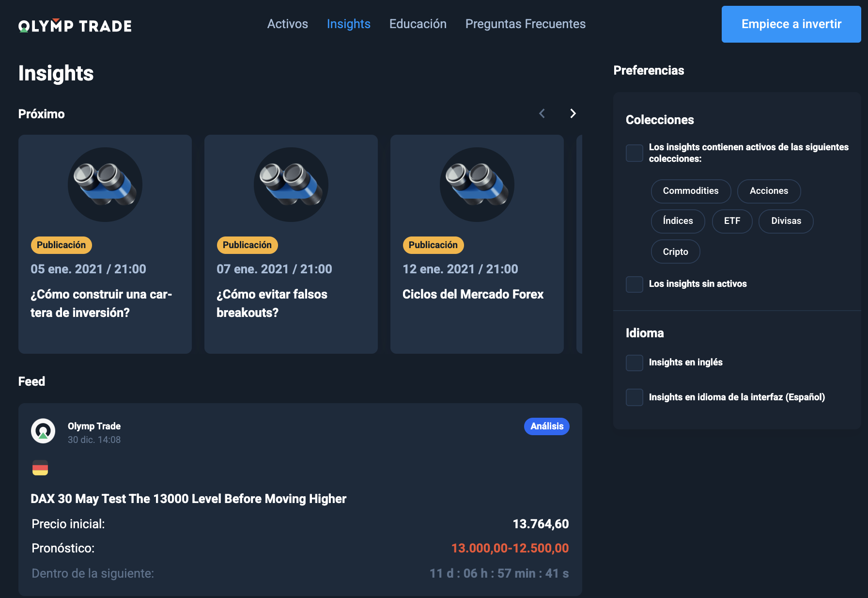
Task: Toggle Insights en inglés checkbox
Action: click(x=634, y=362)
